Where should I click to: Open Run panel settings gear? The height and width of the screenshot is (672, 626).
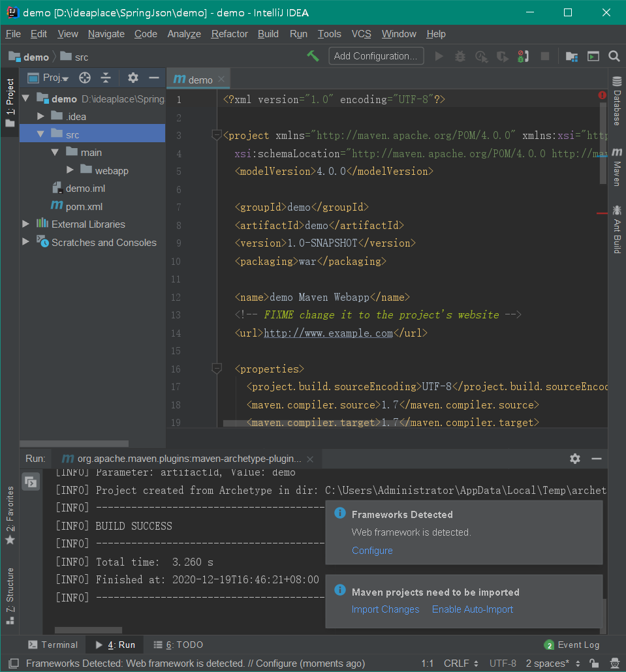[575, 459]
